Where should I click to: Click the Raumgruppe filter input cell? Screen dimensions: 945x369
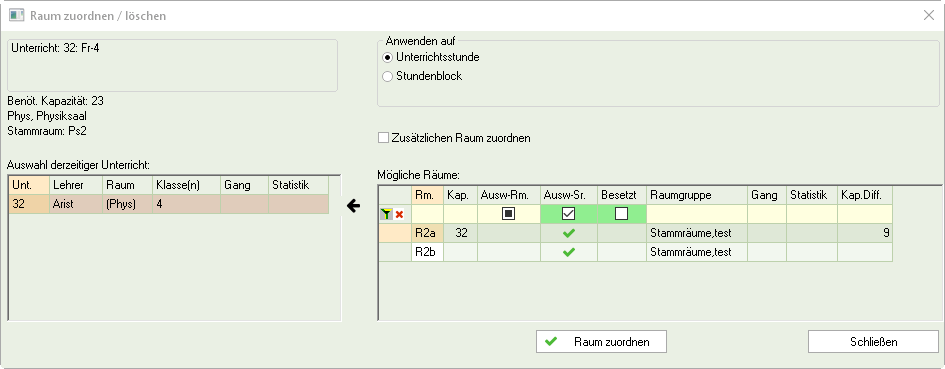coord(697,214)
